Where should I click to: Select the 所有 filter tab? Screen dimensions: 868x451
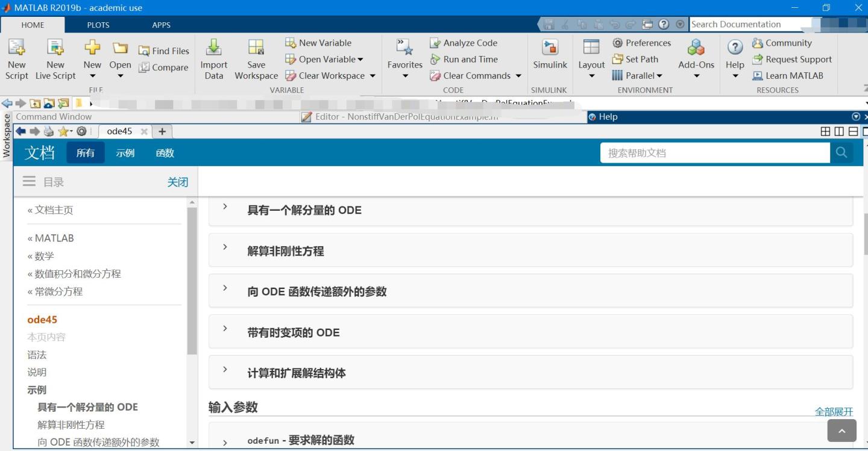point(86,153)
